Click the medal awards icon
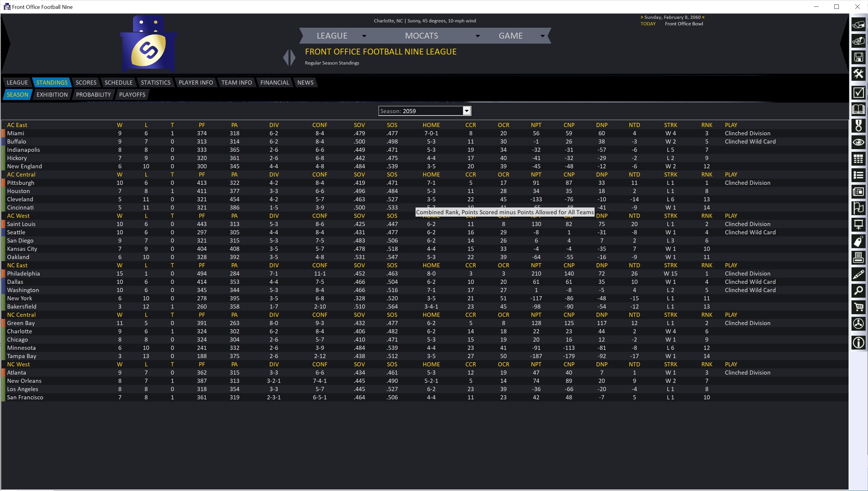The height and width of the screenshot is (491, 868). pos(859,126)
